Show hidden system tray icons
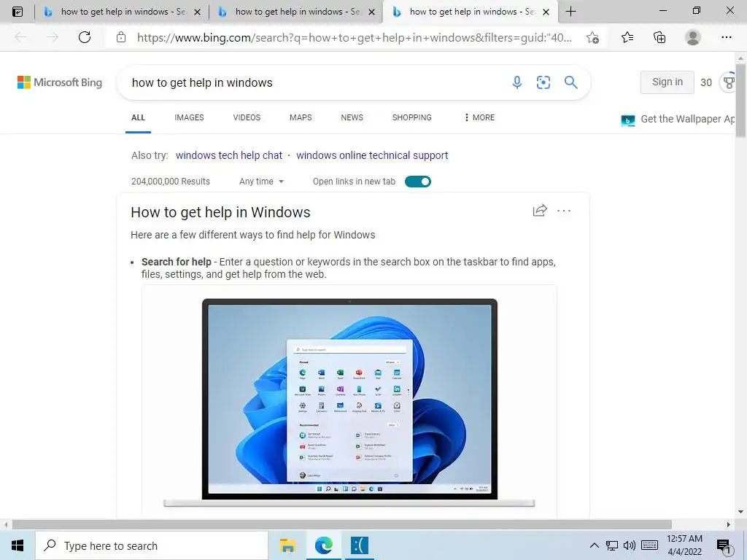This screenshot has width=747, height=560. click(x=594, y=545)
